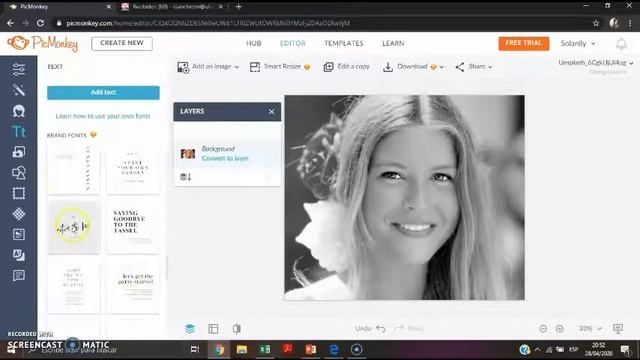The image size is (640, 360).
Task: Open the Themes tool in sidebar
Action: [x=19, y=234]
